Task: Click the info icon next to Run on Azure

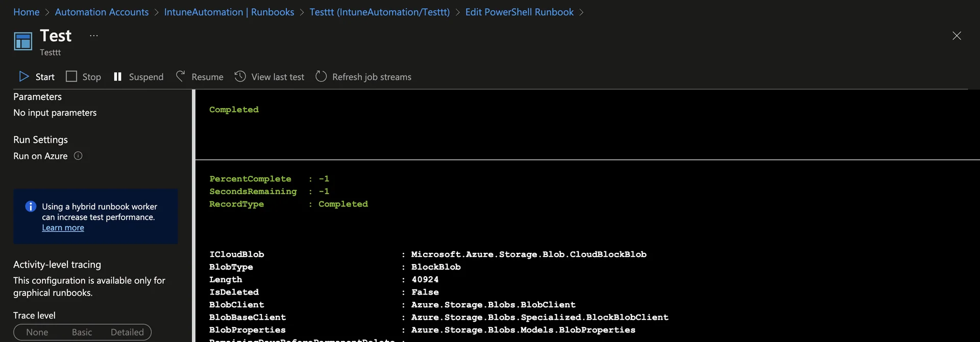Action: [x=78, y=156]
